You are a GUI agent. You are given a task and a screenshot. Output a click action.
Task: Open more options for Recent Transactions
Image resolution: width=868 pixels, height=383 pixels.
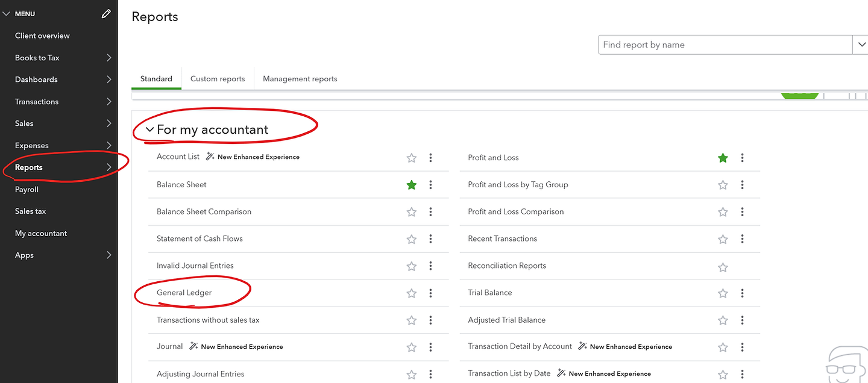(x=742, y=239)
